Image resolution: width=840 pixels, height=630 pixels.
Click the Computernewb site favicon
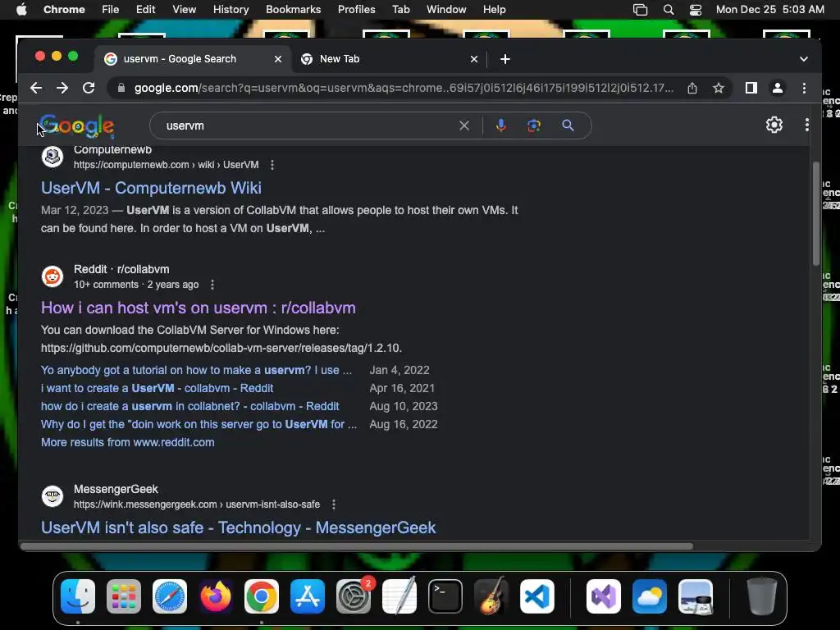[x=52, y=157]
